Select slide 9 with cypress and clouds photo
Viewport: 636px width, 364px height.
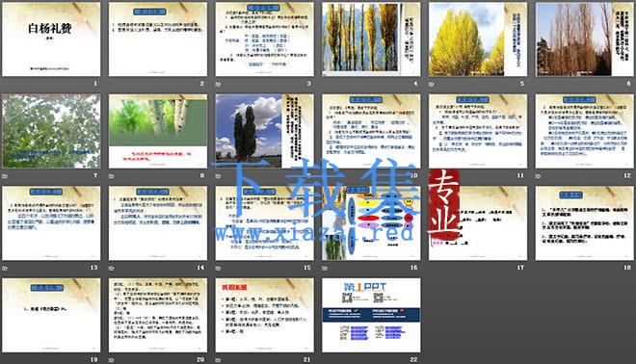(264, 131)
